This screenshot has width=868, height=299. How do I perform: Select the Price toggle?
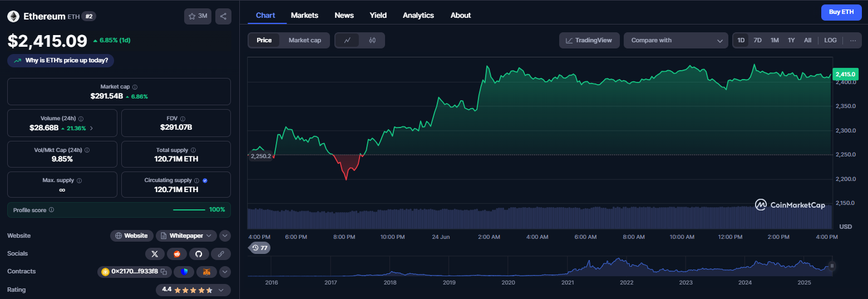(x=264, y=40)
